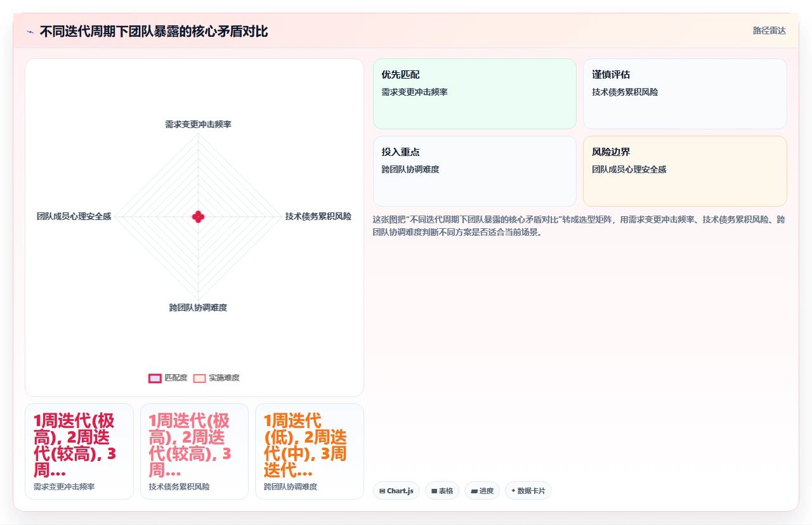Select the Chart.js tag
The width and height of the screenshot is (812, 525).
click(x=396, y=491)
